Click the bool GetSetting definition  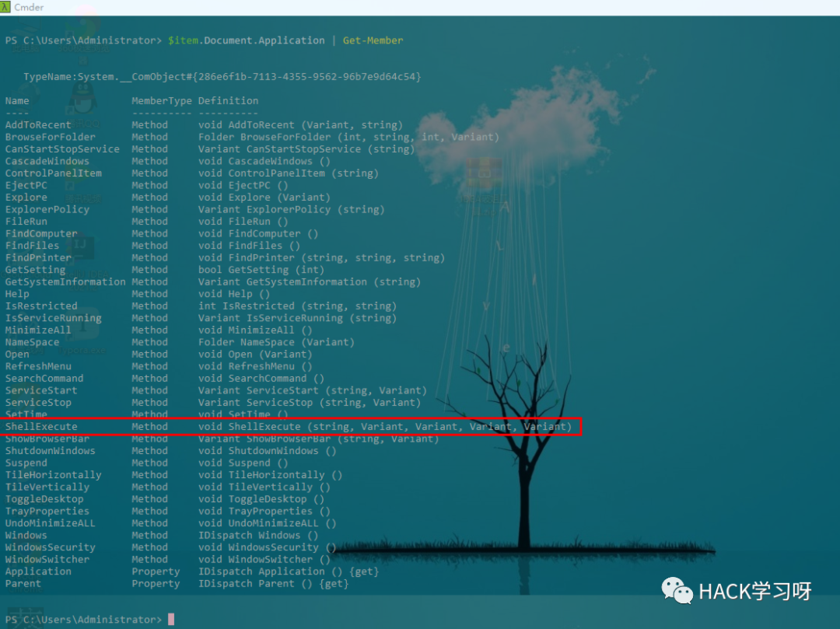[x=261, y=270]
